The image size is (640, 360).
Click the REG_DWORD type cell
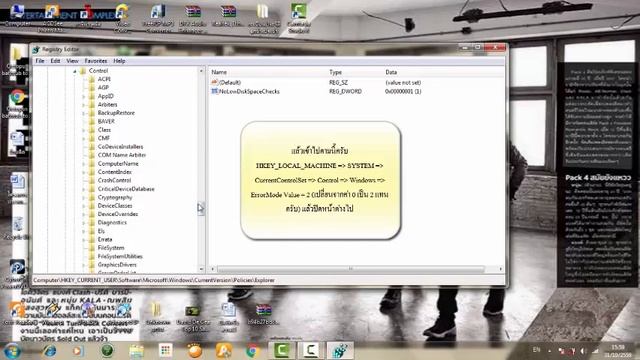pos(345,92)
